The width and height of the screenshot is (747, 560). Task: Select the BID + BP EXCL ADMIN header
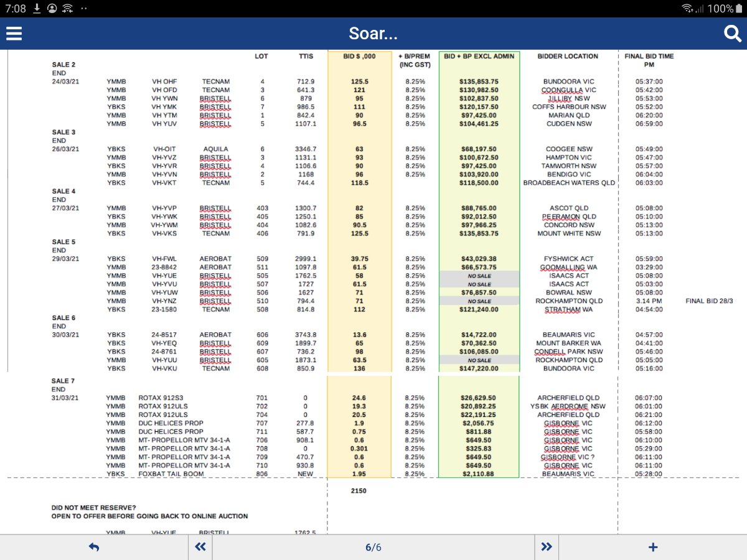[x=479, y=56]
